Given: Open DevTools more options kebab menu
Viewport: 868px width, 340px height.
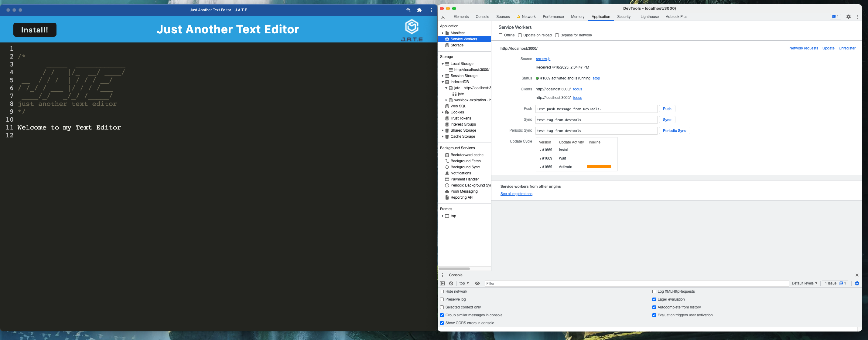Looking at the screenshot, I should tap(857, 17).
